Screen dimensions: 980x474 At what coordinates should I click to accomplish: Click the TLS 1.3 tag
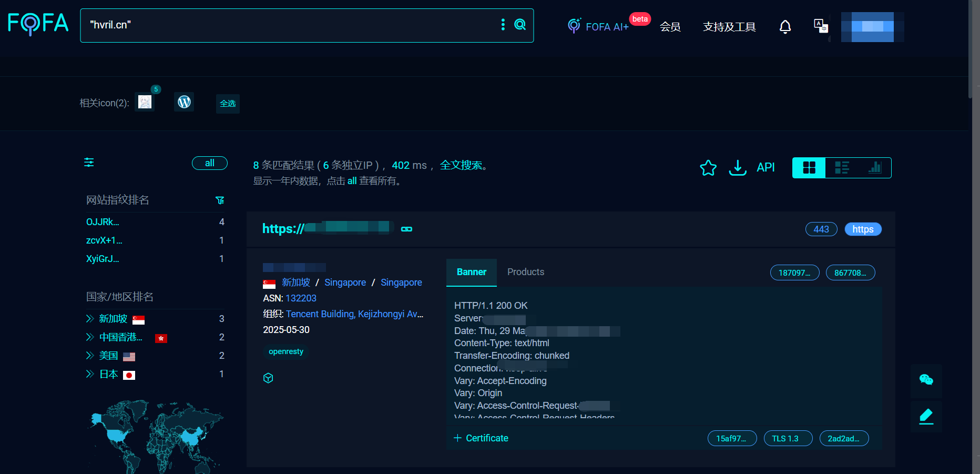point(788,439)
